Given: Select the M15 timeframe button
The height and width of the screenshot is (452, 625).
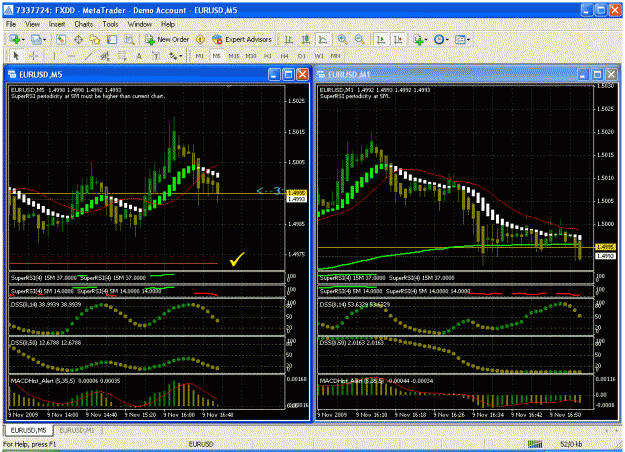Looking at the screenshot, I should pyautogui.click(x=234, y=56).
